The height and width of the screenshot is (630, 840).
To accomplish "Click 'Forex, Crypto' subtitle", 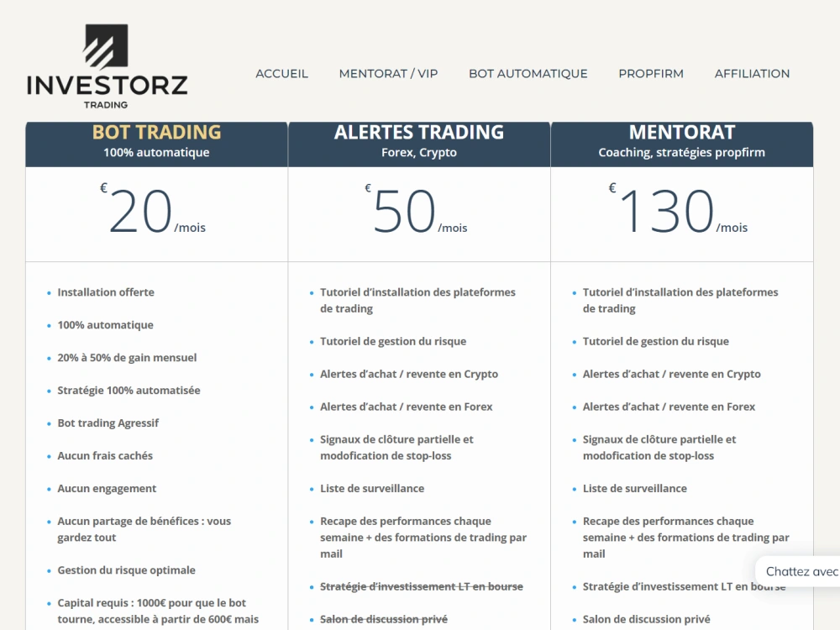I will coord(419,153).
